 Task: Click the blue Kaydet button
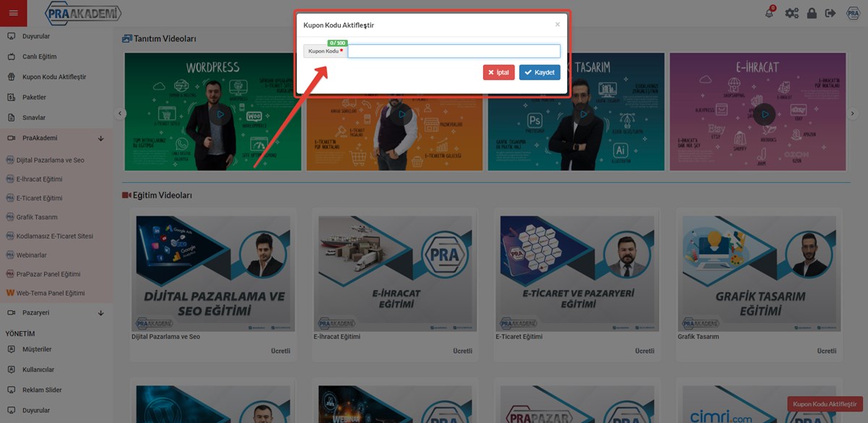coord(540,72)
